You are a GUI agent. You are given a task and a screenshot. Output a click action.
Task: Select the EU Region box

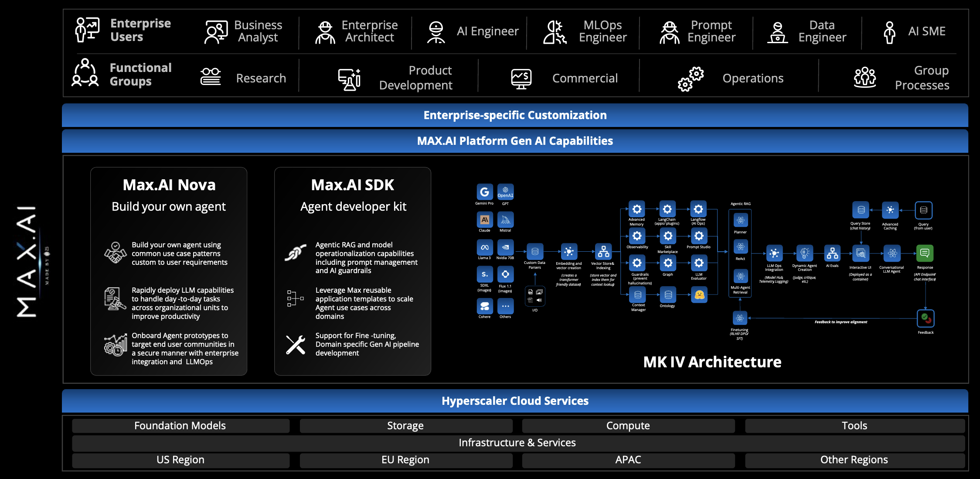point(405,460)
